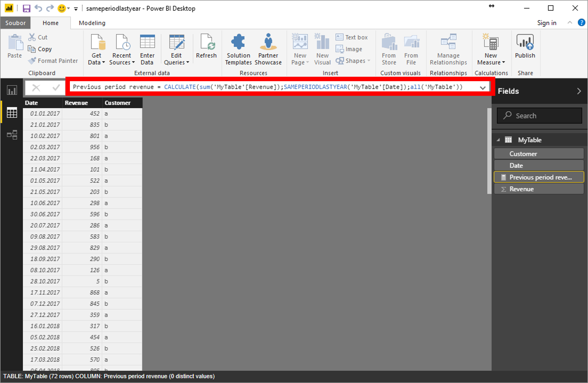Click Cut in the Clipboard group
This screenshot has height=383, width=588.
click(38, 37)
